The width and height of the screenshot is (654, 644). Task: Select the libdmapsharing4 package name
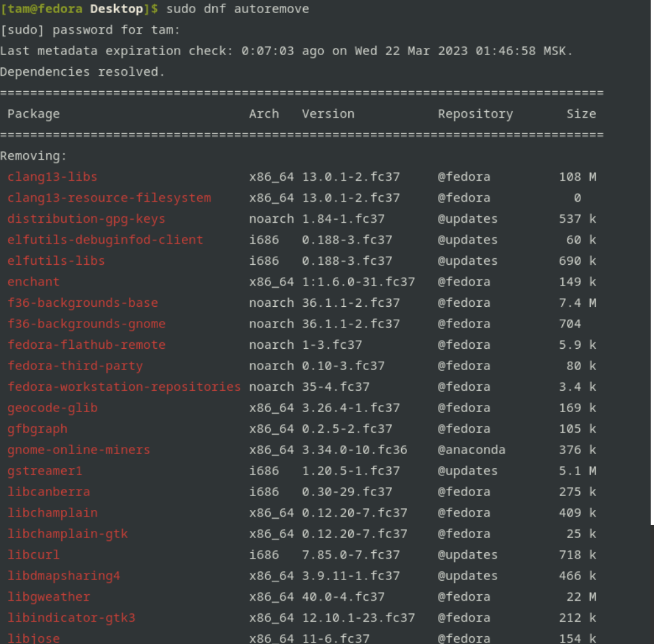click(64, 576)
